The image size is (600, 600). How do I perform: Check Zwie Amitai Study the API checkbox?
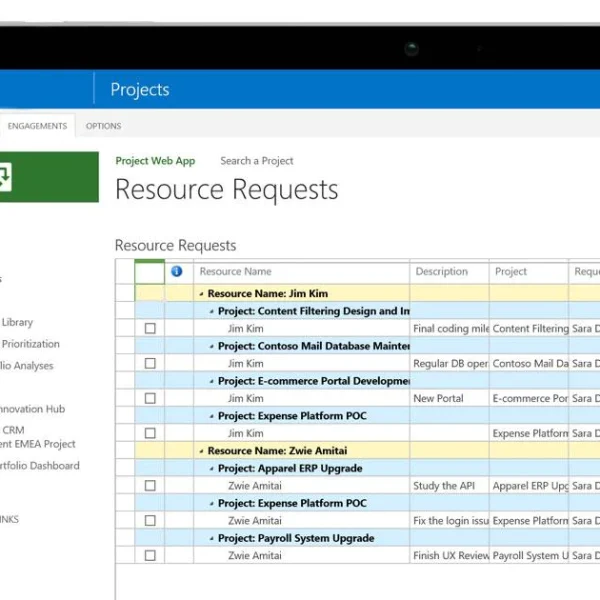click(x=150, y=486)
